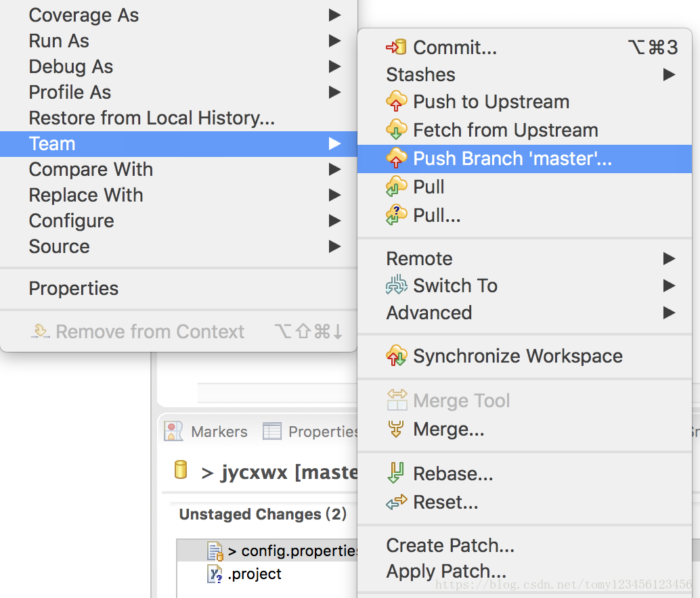This screenshot has height=598, width=700.
Task: Choose Apply Patch from the menu
Action: (x=446, y=572)
